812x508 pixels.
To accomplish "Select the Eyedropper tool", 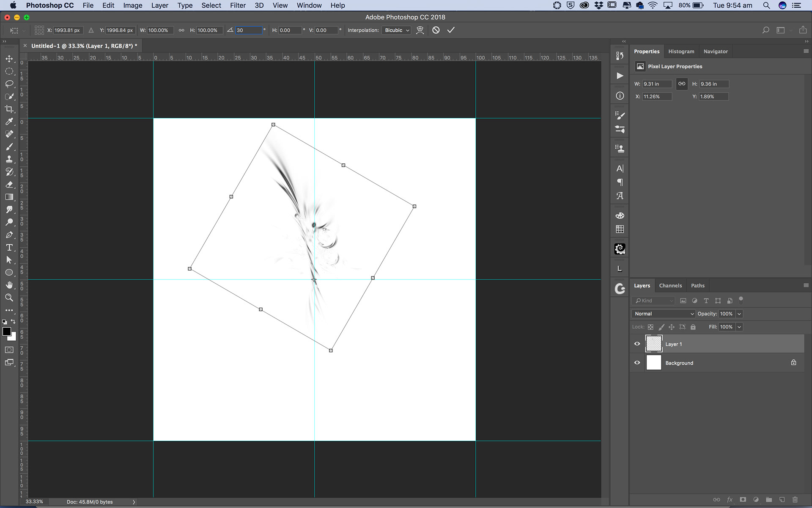I will click(x=9, y=122).
